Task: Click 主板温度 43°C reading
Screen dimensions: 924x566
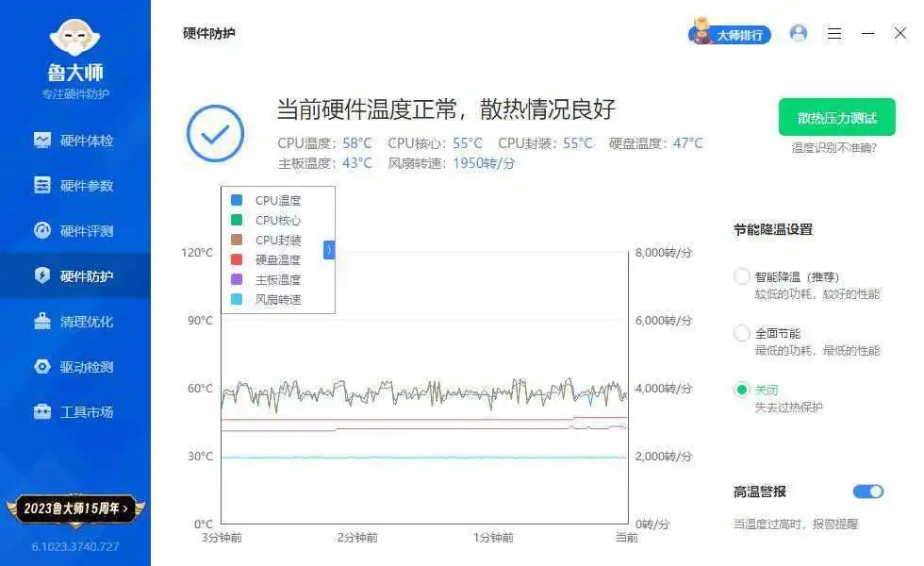Action: click(324, 163)
